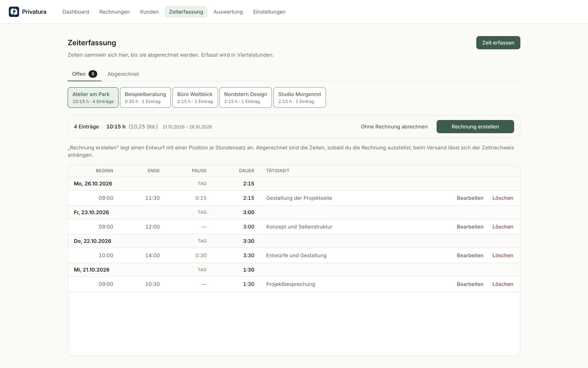The image size is (588, 368).
Task: Click the Zeit erfassen button
Action: coord(498,43)
